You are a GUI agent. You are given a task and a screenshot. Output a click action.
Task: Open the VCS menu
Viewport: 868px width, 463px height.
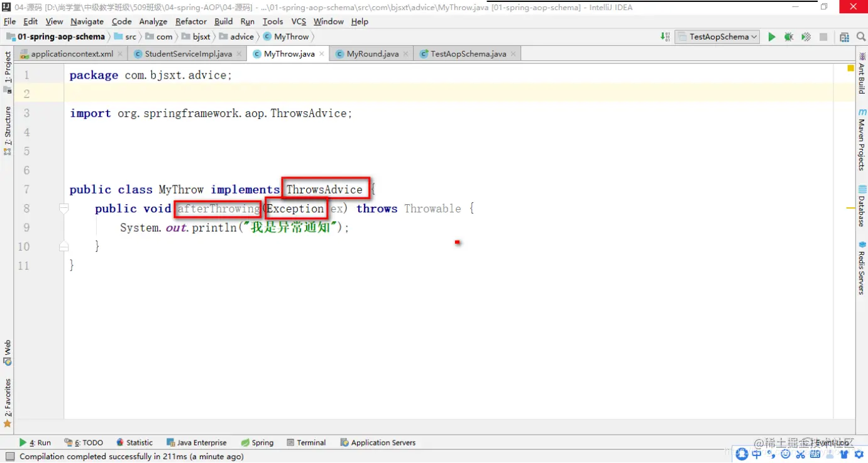pyautogui.click(x=299, y=21)
